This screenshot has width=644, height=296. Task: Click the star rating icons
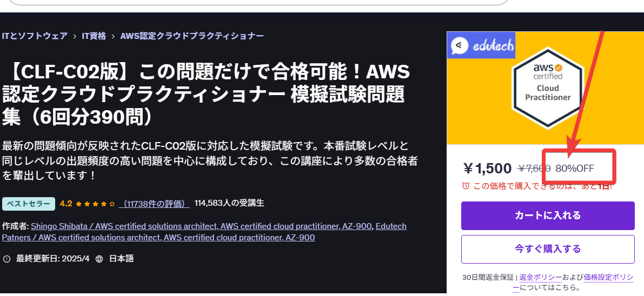(x=95, y=203)
